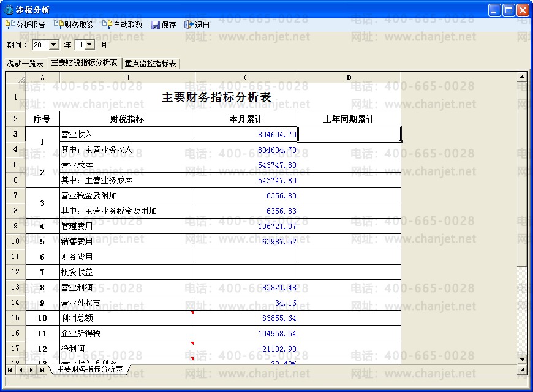Click the empty 上年同期累计 cell for 营业收入
This screenshot has width=533, height=392.
(349, 134)
